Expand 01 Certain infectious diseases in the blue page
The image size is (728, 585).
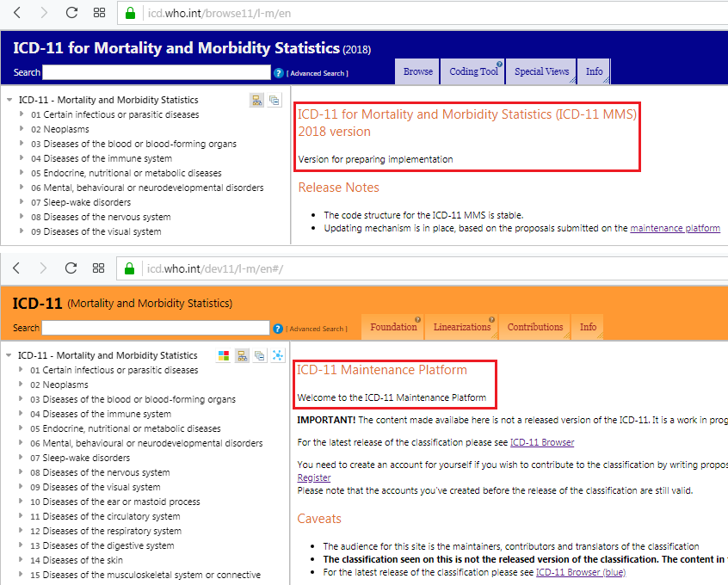(x=22, y=114)
